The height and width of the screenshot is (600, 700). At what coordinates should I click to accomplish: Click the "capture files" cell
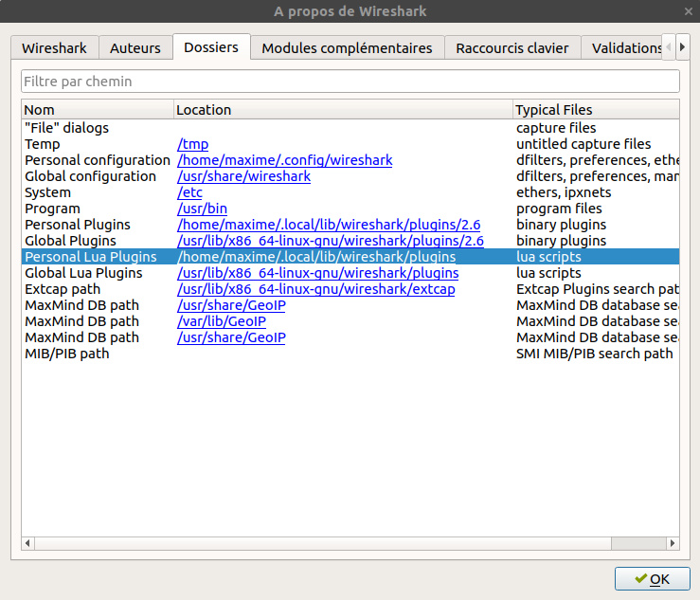pos(556,128)
